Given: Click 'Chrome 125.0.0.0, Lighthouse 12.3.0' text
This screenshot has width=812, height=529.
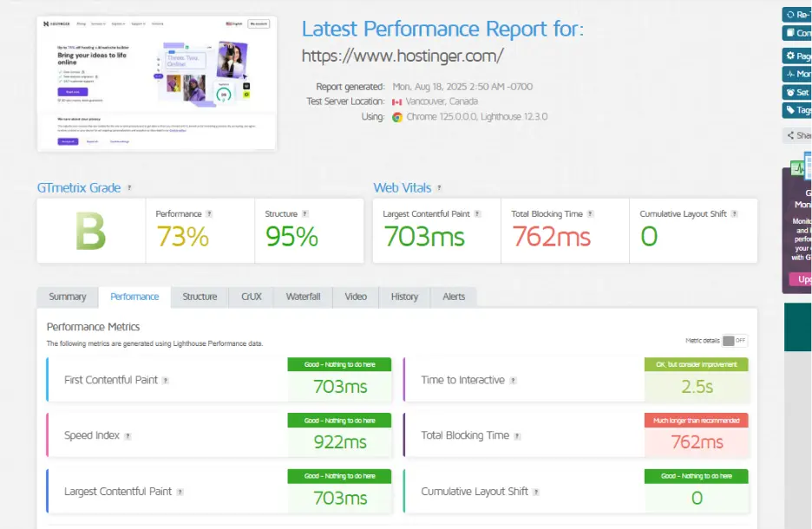Looking at the screenshot, I should click(x=477, y=116).
